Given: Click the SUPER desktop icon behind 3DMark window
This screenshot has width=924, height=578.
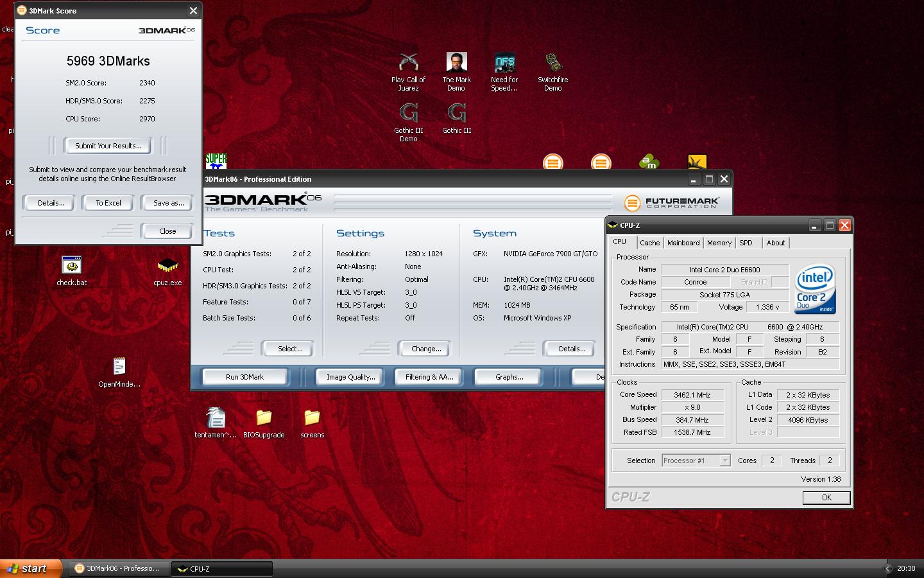Looking at the screenshot, I should click(x=216, y=161).
